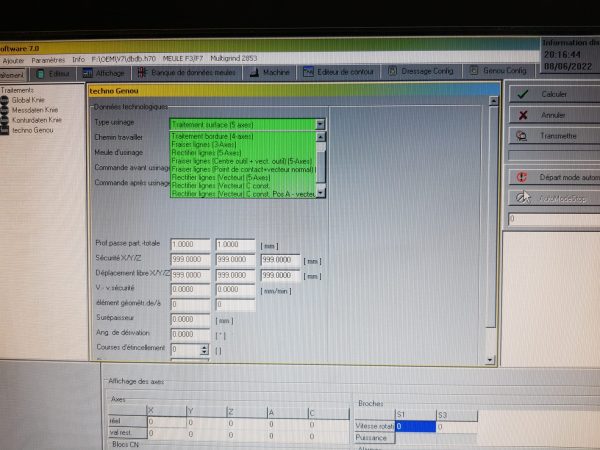Open the Editeur toolbar icon

tap(41, 73)
